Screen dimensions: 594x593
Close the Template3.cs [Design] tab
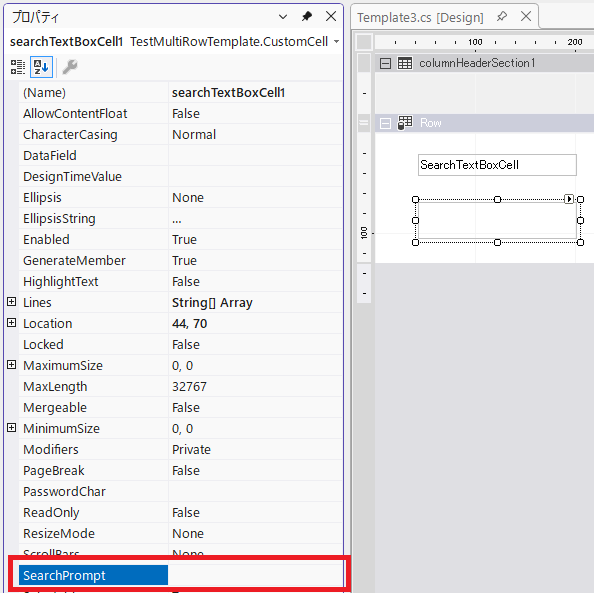(x=526, y=16)
